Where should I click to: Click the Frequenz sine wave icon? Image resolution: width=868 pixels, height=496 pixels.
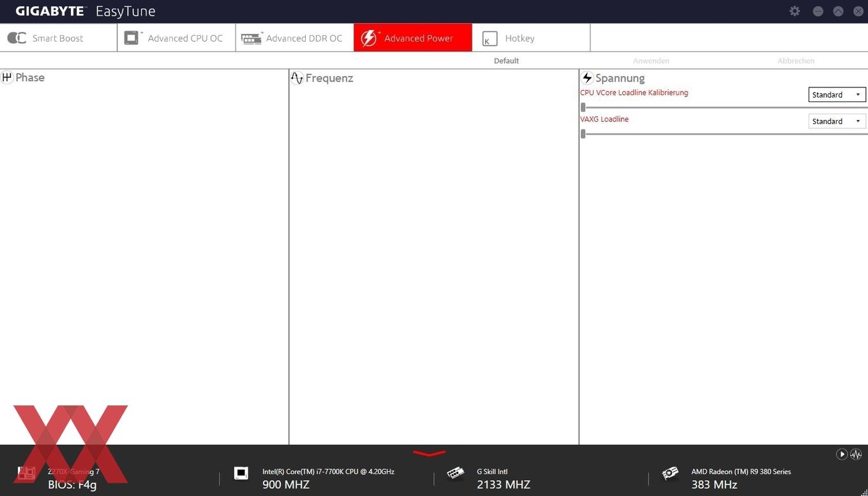point(297,78)
